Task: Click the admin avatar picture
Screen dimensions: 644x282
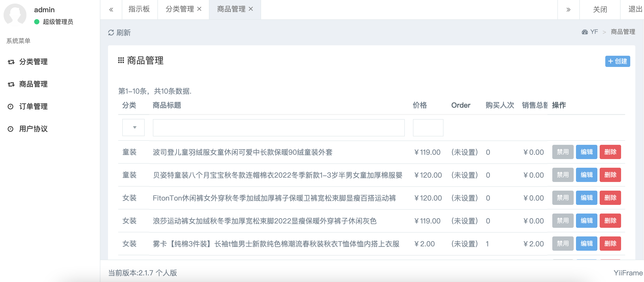Action: tap(15, 15)
